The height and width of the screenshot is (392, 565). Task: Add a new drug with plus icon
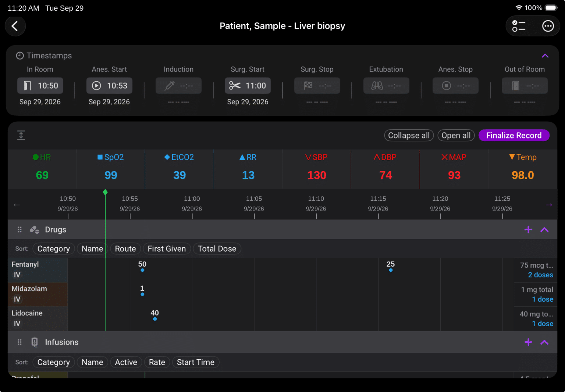[x=528, y=230]
